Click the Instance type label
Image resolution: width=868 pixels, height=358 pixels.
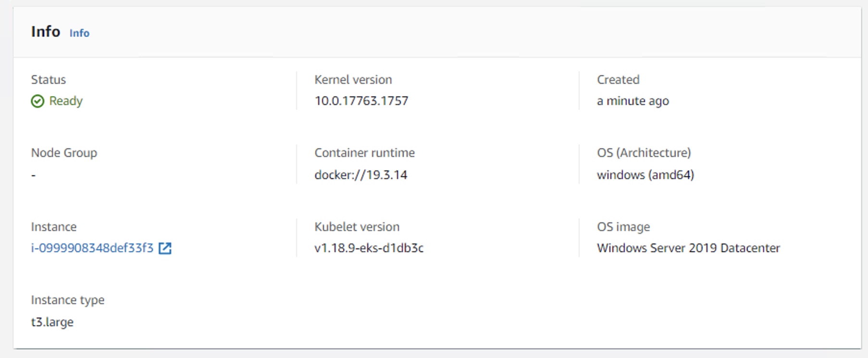68,300
